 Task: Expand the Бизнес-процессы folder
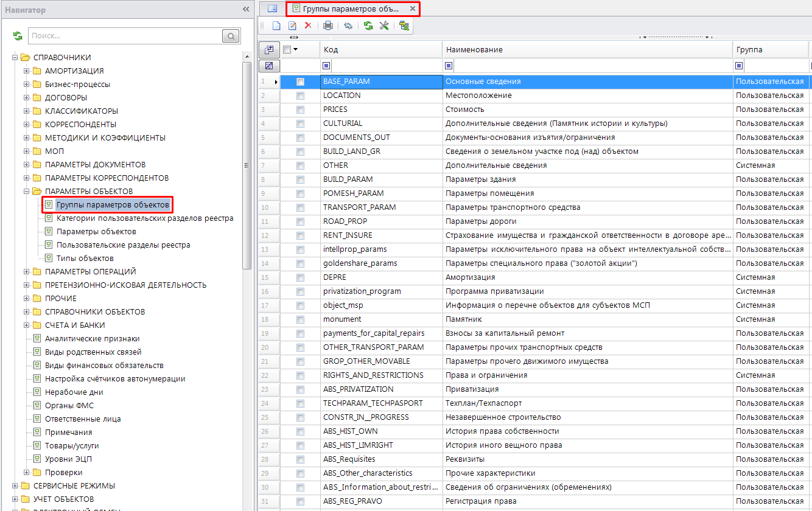[26, 85]
